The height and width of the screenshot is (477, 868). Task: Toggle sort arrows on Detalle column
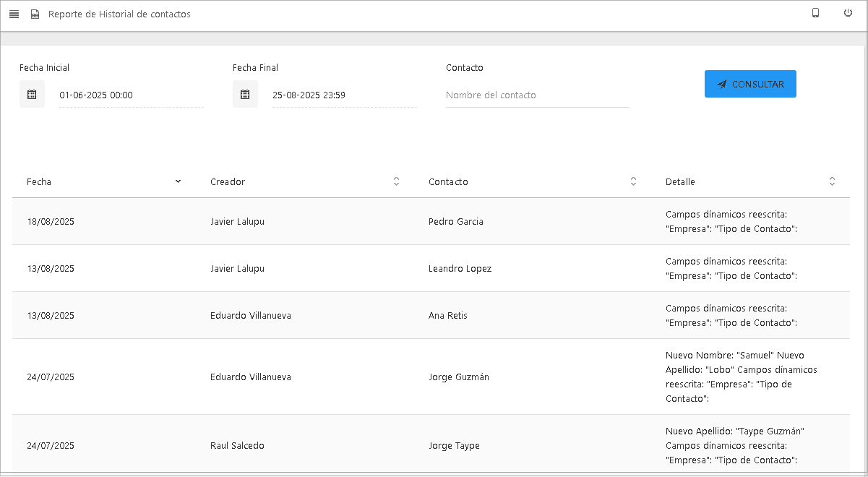(x=832, y=181)
